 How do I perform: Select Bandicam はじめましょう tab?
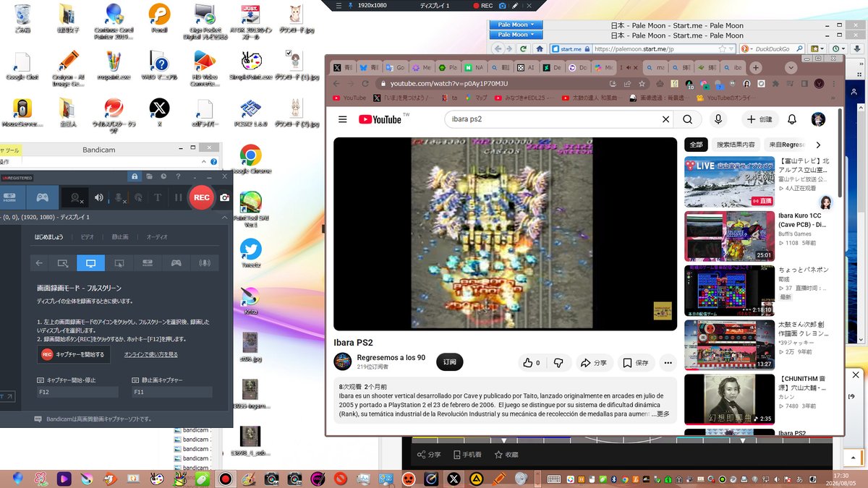pyautogui.click(x=49, y=237)
